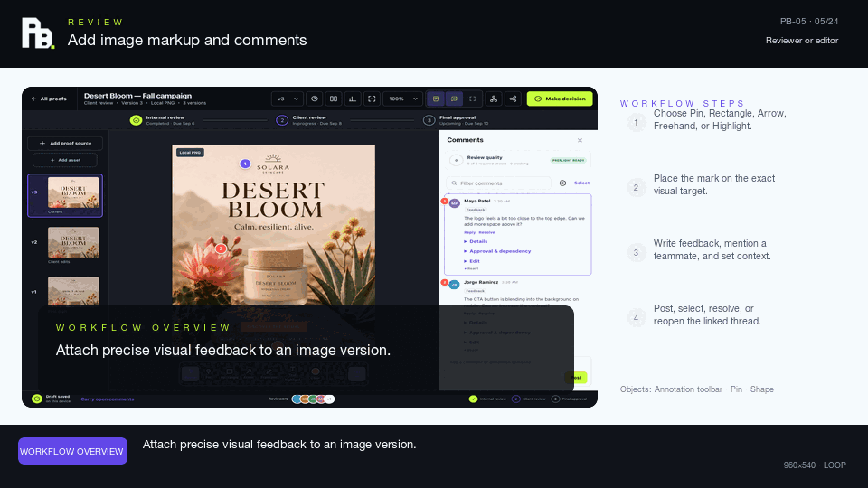Image resolution: width=868 pixels, height=488 pixels.
Task: Reply to Maya Patel's comment
Action: (469, 232)
